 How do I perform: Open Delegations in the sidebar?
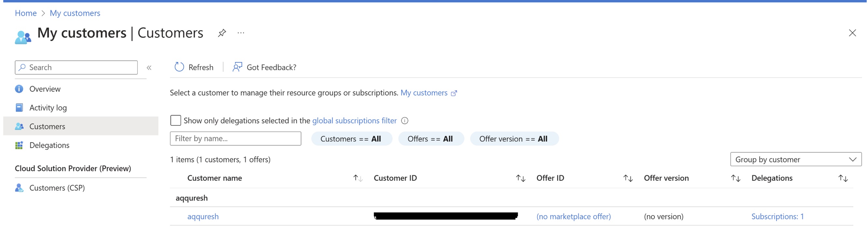tap(49, 145)
